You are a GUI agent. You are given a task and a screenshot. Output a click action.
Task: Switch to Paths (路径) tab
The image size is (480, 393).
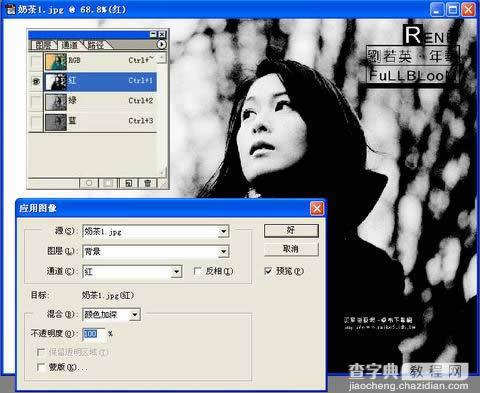[96, 45]
